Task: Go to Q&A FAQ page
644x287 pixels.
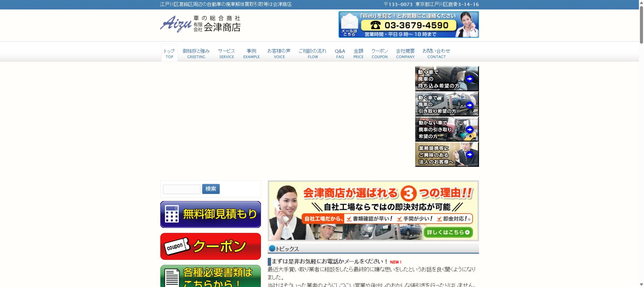Action: [340, 53]
